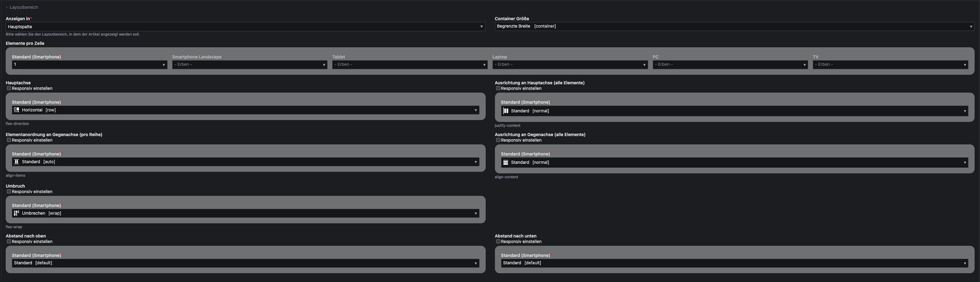
Task: Toggle Responsiv einstellen under Umbruch
Action: [9, 192]
